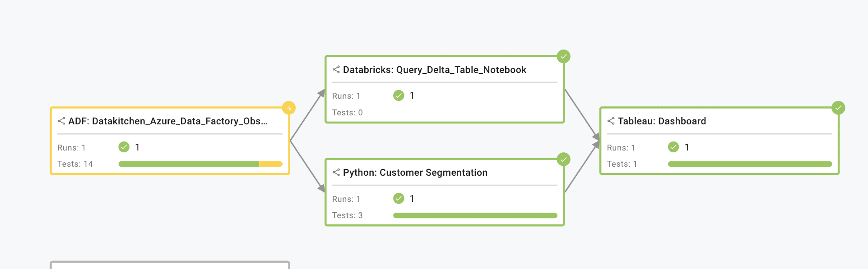Click green status badge atop Python node
Screen dimensions: 868x269
tap(563, 159)
